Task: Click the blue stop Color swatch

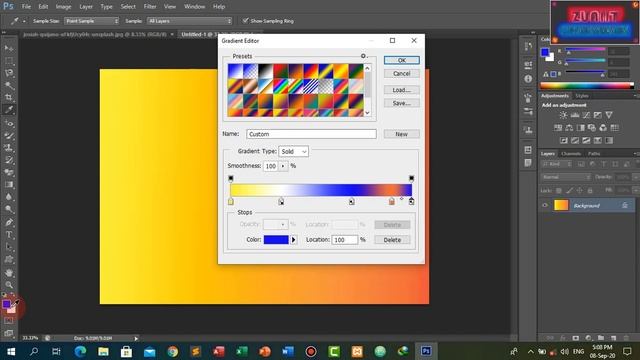Action: tap(276, 240)
